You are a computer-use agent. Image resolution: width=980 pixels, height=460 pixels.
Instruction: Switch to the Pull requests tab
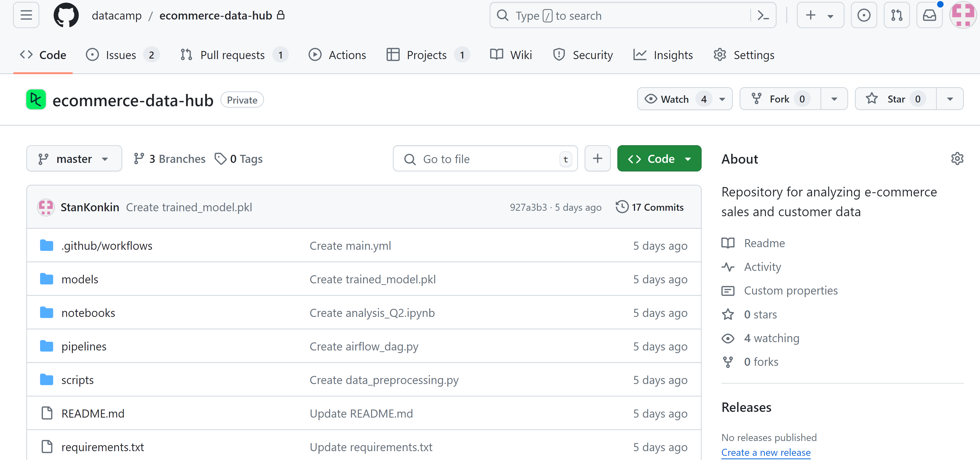[x=234, y=55]
